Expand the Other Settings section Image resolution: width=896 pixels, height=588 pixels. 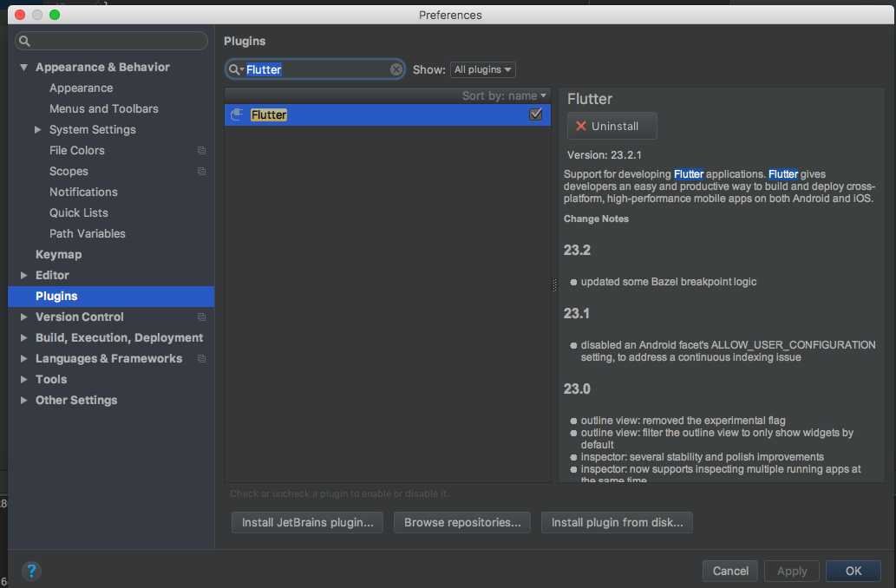tap(23, 401)
